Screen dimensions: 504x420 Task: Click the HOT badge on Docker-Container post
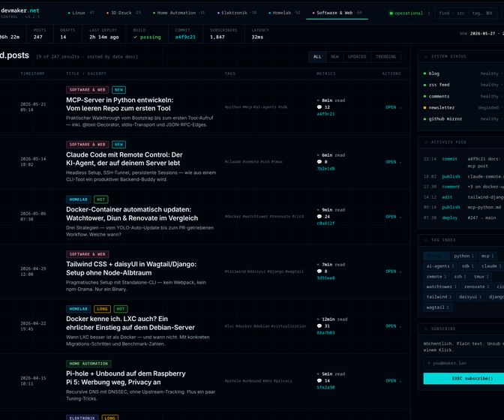(x=101, y=199)
